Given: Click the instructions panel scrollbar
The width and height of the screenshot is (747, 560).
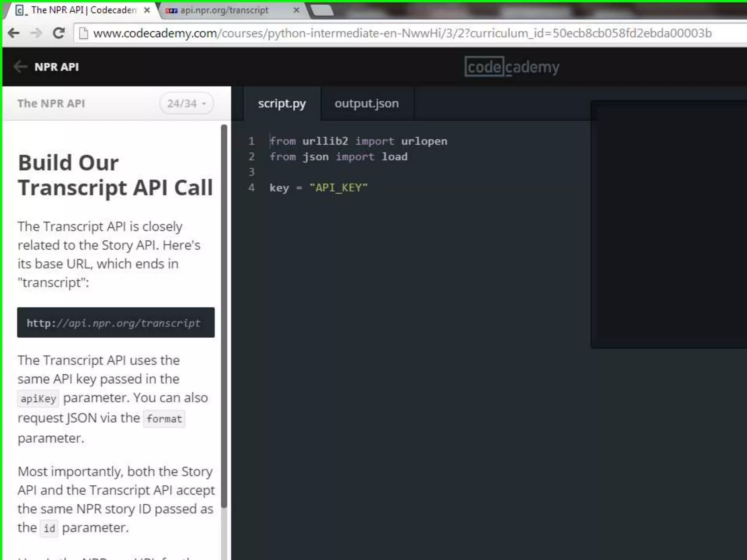Looking at the screenshot, I should pos(224,316).
